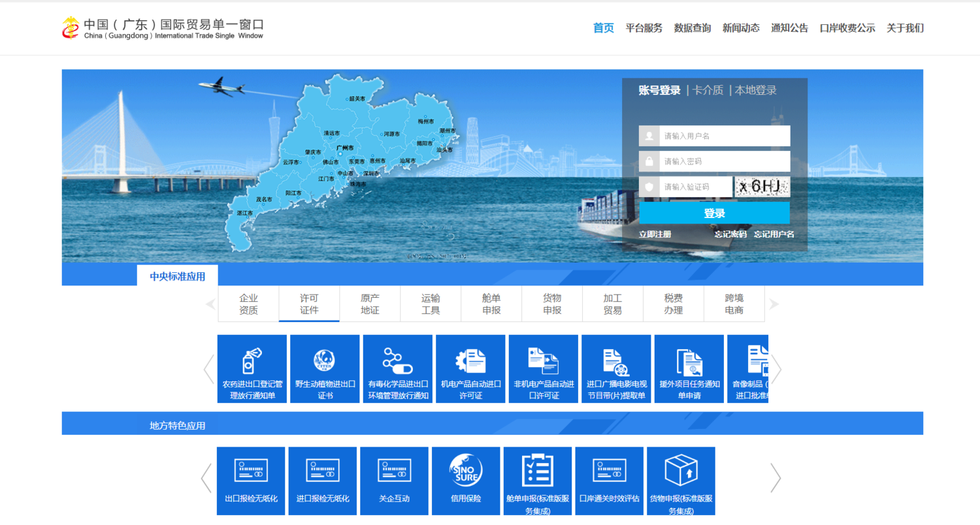This screenshot has width=980, height=525.
Task: Select the 货物申报 category tab
Action: pos(552,304)
